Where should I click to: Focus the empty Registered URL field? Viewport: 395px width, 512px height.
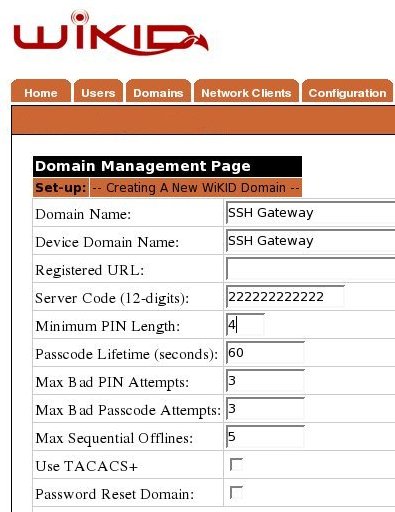(310, 269)
